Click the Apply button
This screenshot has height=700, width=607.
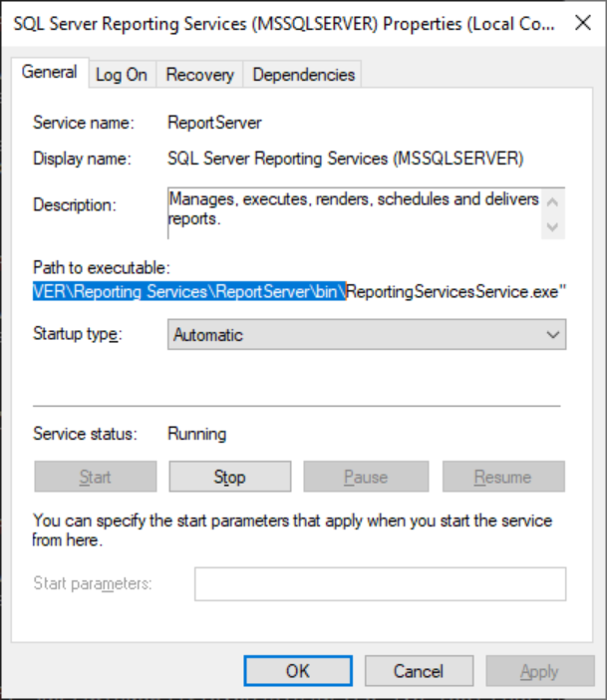pyautogui.click(x=539, y=671)
